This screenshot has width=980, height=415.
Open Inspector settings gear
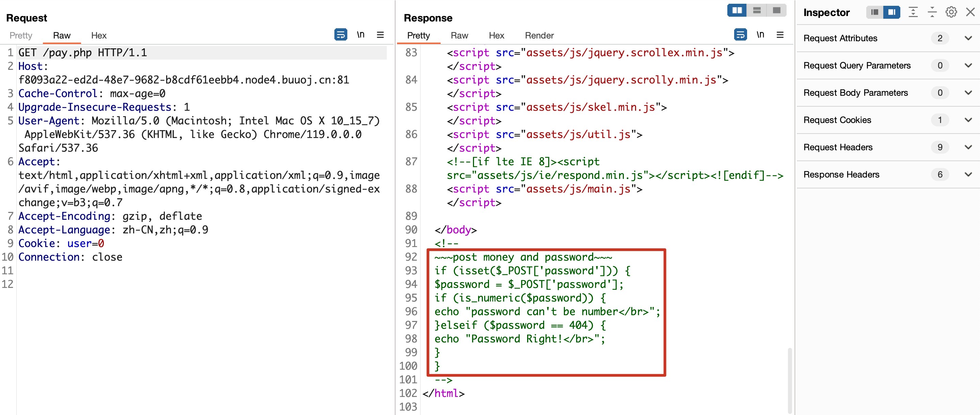click(951, 12)
